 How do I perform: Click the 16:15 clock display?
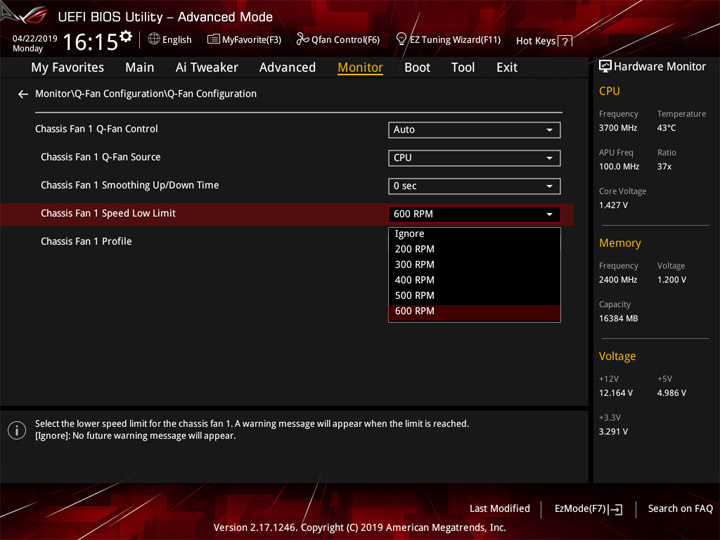pyautogui.click(x=90, y=42)
